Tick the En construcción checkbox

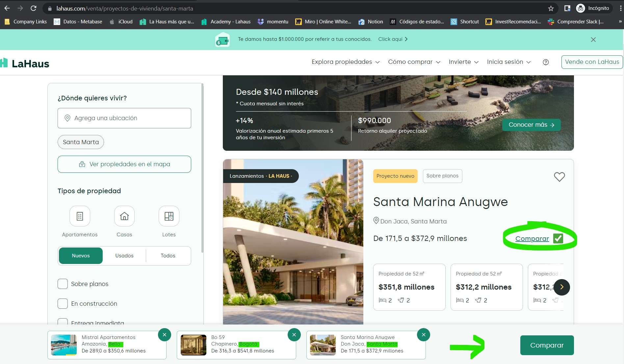(63, 303)
